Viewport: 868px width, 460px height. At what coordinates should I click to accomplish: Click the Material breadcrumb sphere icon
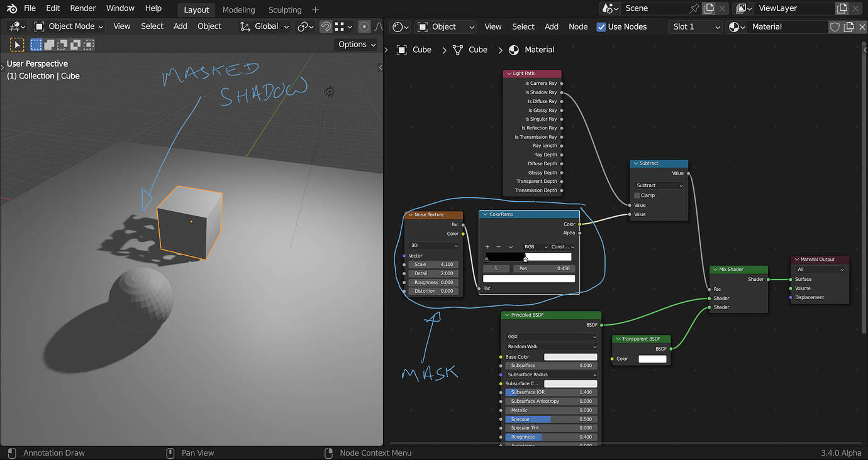[x=514, y=50]
